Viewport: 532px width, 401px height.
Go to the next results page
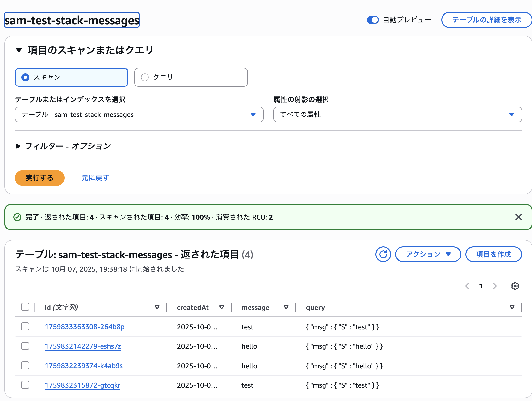495,286
